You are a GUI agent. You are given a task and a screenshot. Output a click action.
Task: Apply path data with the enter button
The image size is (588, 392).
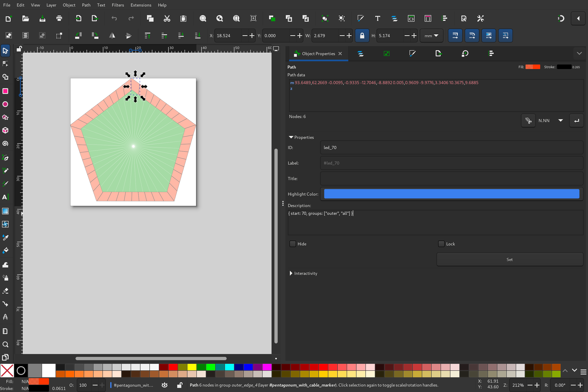tap(576, 120)
